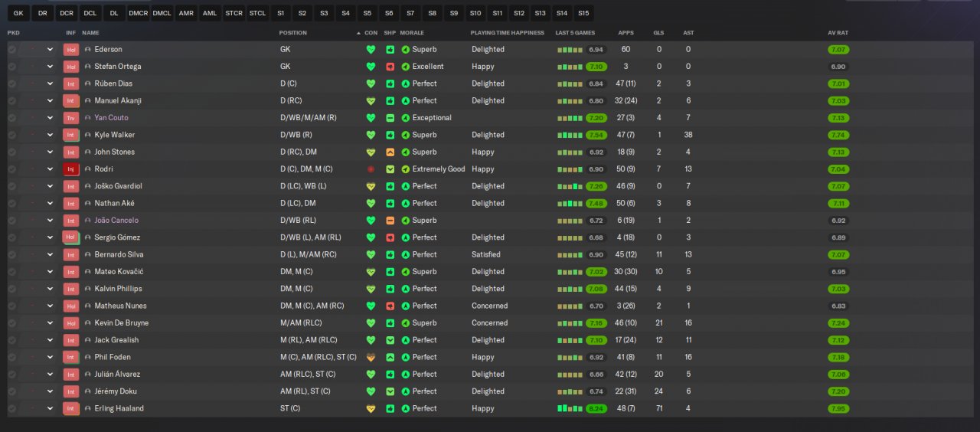980x432 pixels.
Task: Click Rodri's red injured condition icon
Action: [371, 169]
